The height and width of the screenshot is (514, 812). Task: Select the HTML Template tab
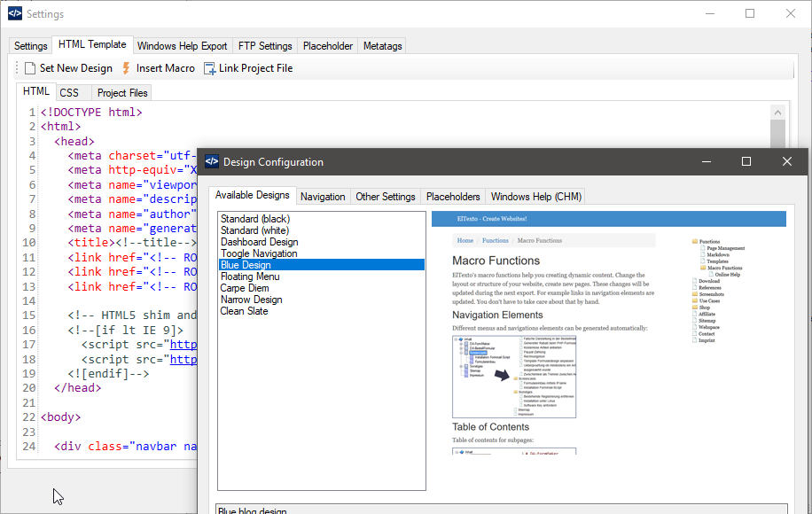pos(92,44)
